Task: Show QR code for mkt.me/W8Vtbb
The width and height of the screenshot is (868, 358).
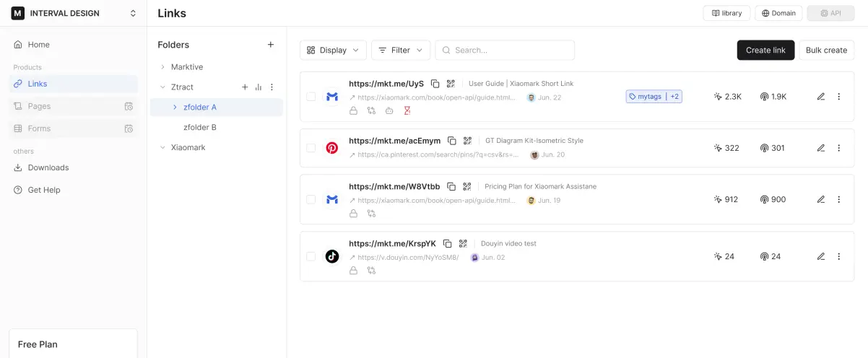Action: pyautogui.click(x=467, y=186)
